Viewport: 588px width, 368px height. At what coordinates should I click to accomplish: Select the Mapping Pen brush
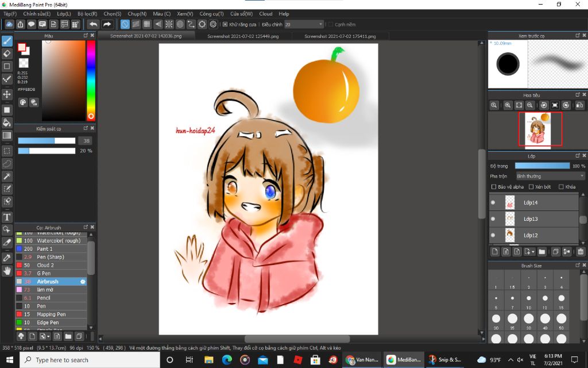coord(51,315)
